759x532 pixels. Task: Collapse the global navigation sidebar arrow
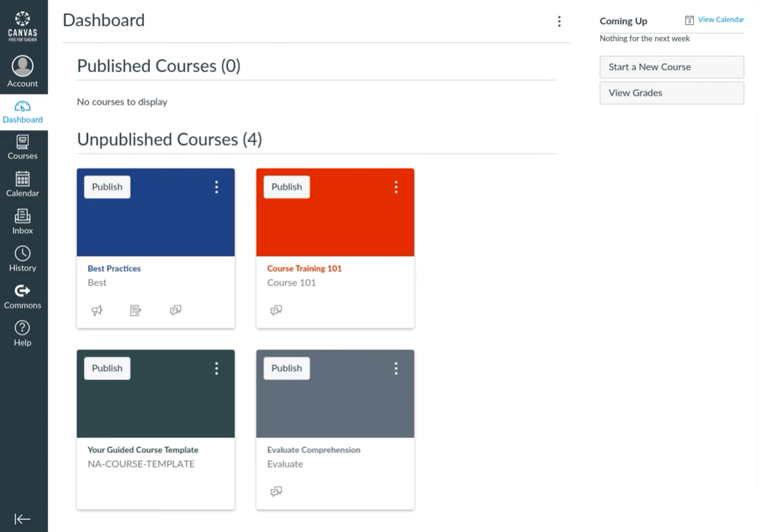pyautogui.click(x=23, y=519)
